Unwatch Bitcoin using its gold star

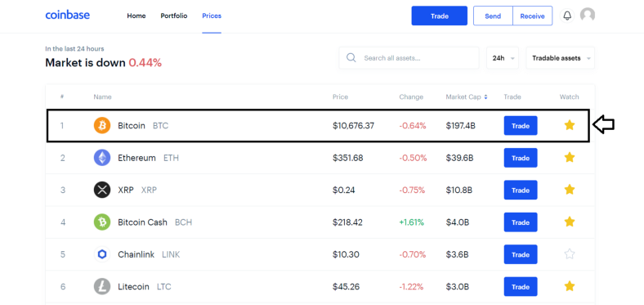pos(570,125)
